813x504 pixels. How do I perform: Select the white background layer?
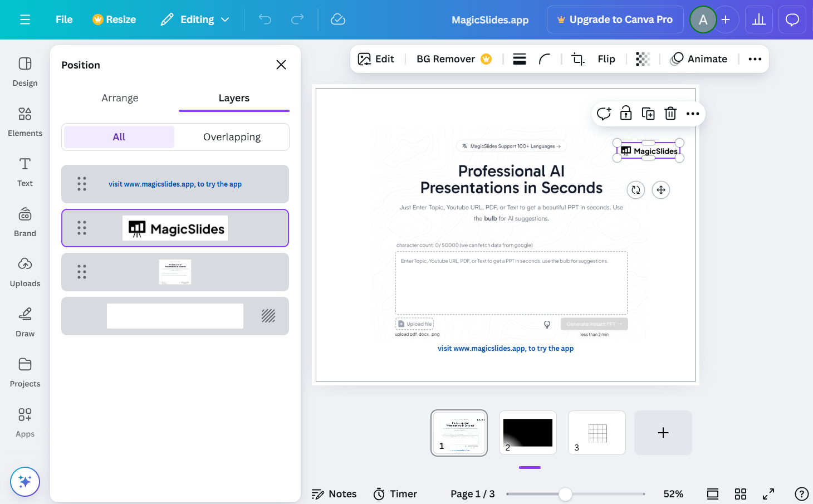tap(175, 316)
